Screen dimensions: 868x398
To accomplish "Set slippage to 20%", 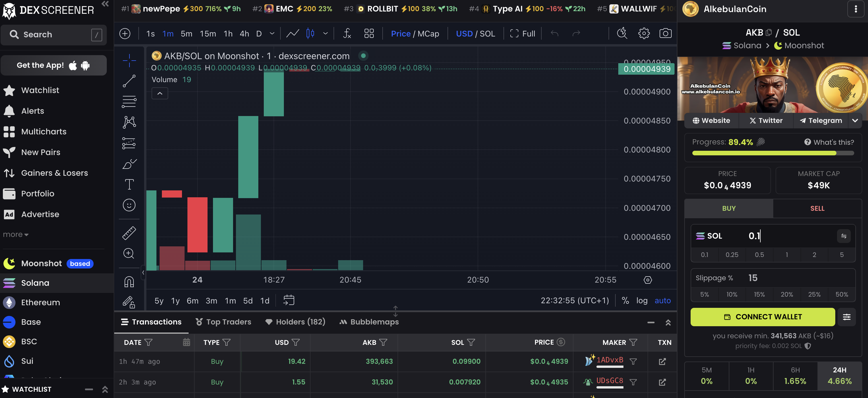I will pos(787,295).
